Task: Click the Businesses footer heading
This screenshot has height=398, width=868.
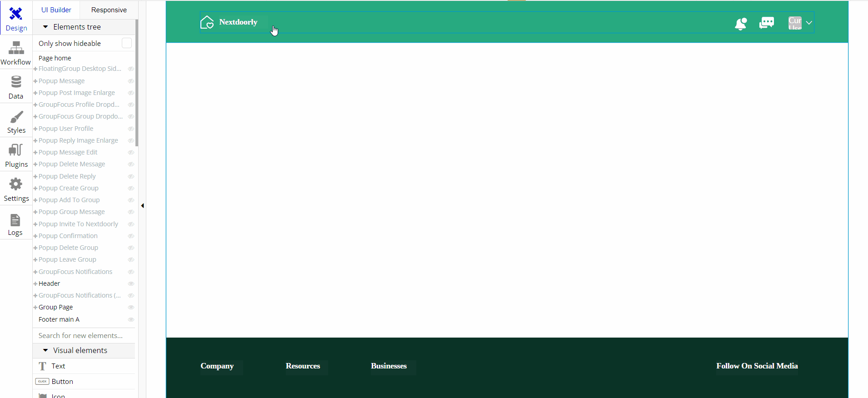Action: [x=389, y=366]
